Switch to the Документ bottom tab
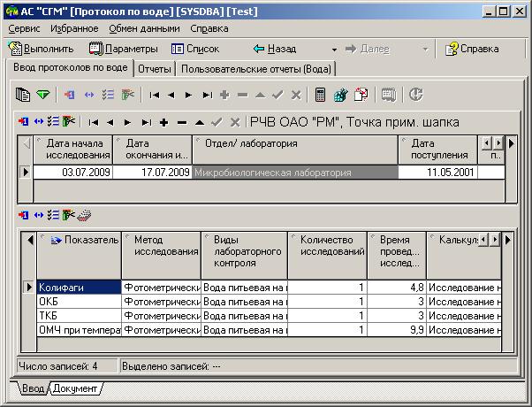 pos(75,388)
